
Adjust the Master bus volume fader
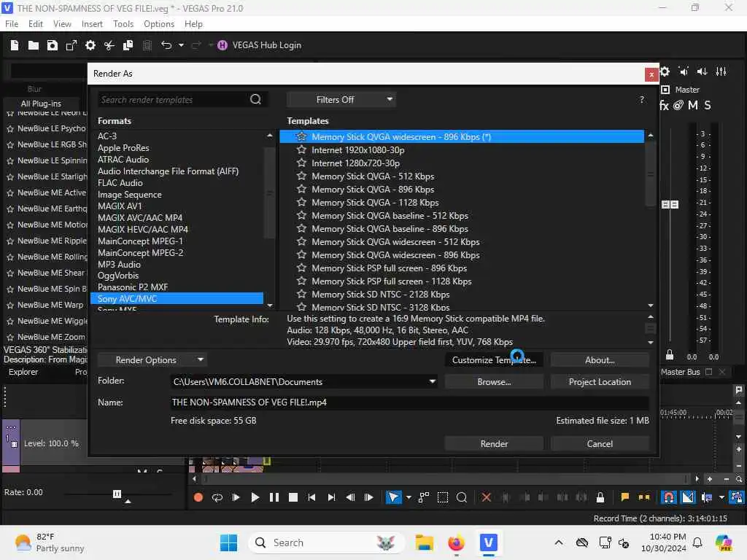point(670,204)
